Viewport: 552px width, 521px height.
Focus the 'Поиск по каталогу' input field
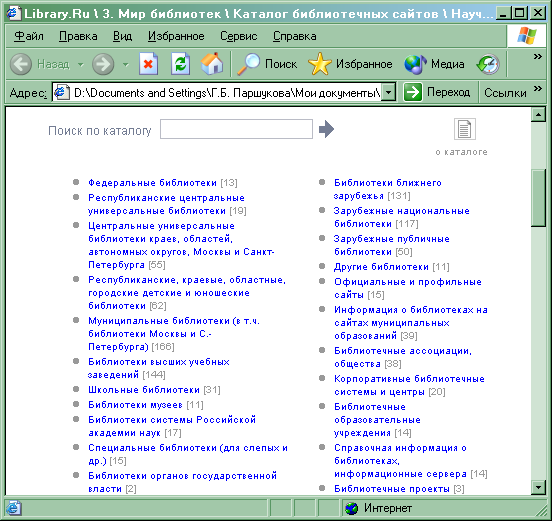click(x=236, y=129)
